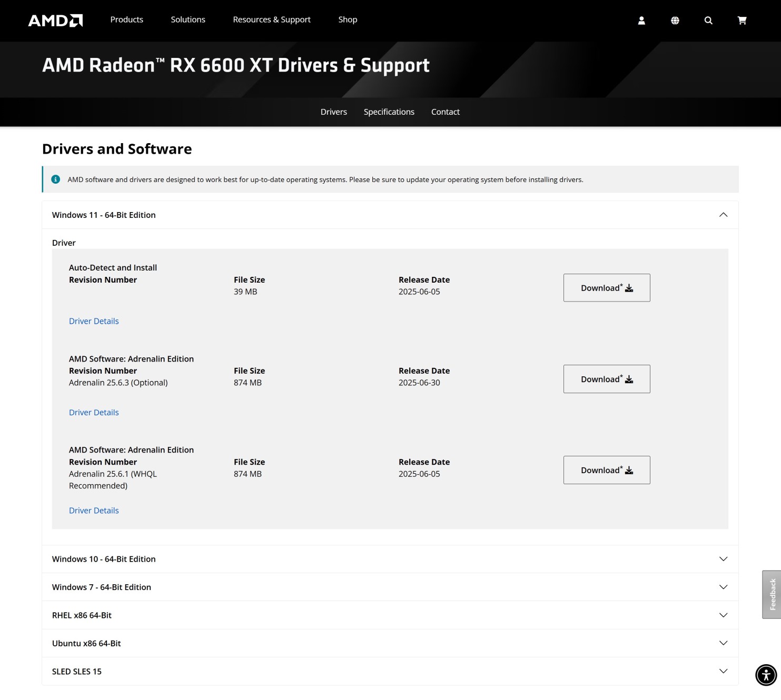Download Adrenalin 25.6.3 Optional driver
Screen dimensions: 781x700
[x=607, y=379]
